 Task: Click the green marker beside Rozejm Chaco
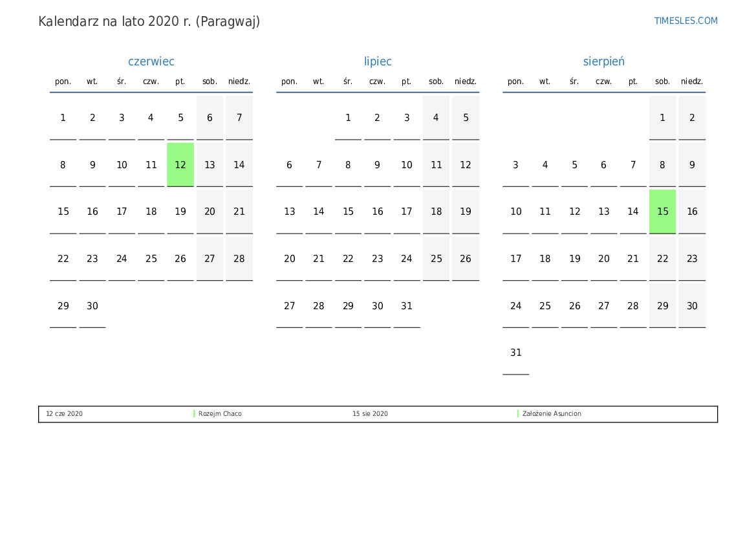tap(194, 413)
